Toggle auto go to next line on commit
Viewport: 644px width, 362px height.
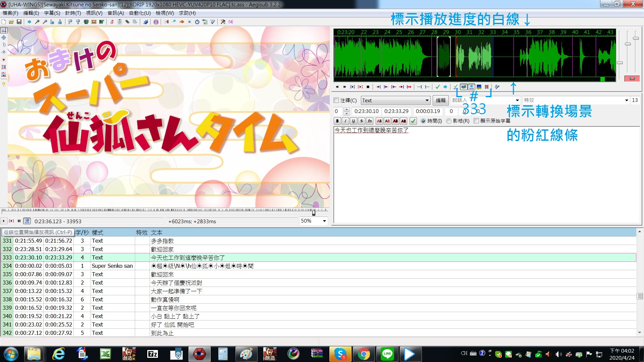[x=464, y=87]
